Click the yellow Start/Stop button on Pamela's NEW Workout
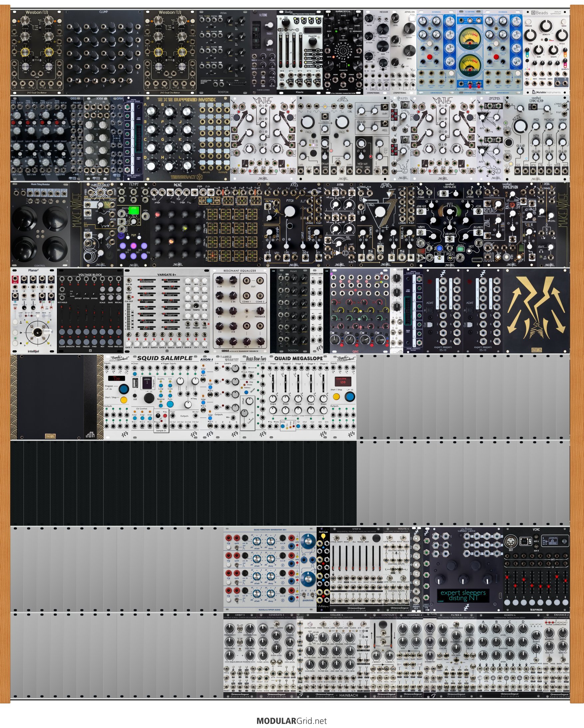The height and width of the screenshot is (728, 584). click(x=124, y=400)
